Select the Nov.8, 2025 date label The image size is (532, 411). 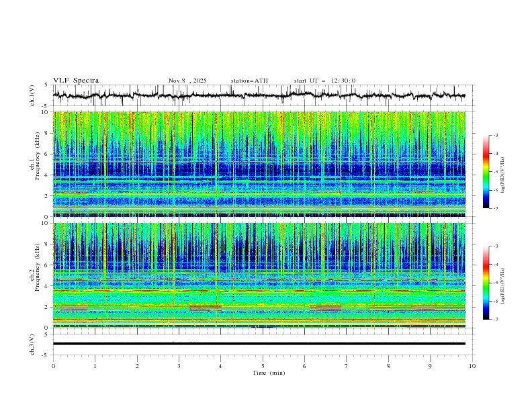[187, 81]
